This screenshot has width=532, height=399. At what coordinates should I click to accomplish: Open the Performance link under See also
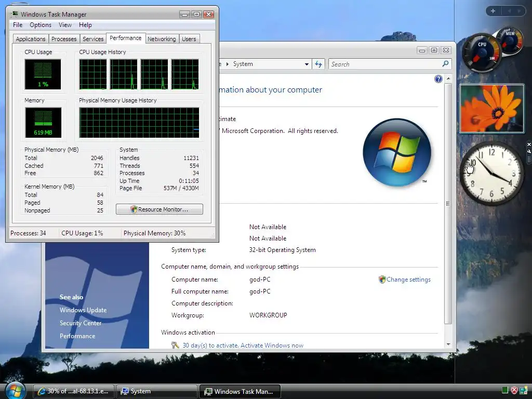77,336
